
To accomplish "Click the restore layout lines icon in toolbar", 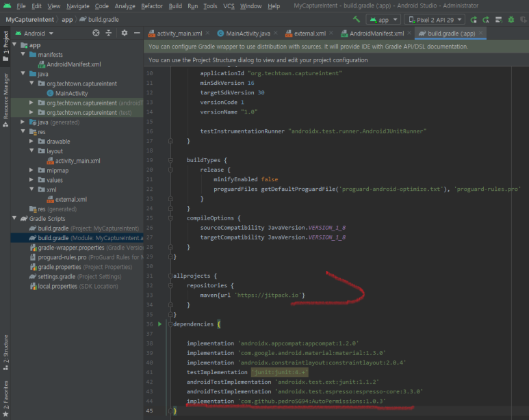I will click(499, 20).
